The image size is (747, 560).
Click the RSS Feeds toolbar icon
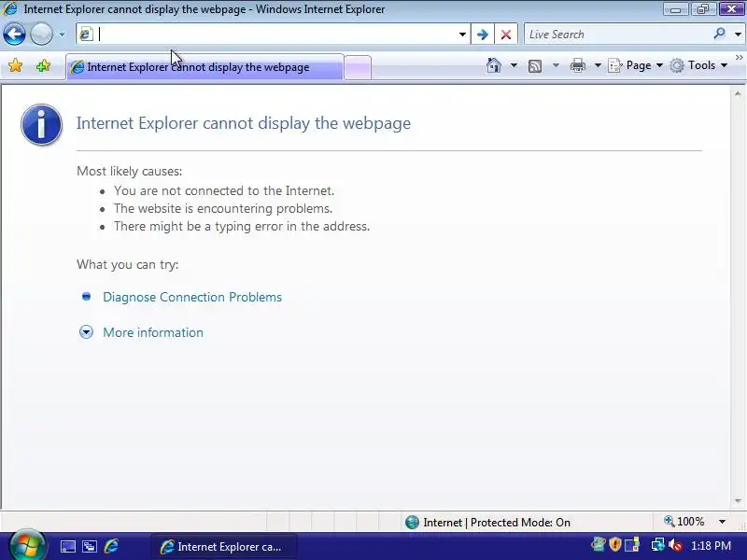535,65
